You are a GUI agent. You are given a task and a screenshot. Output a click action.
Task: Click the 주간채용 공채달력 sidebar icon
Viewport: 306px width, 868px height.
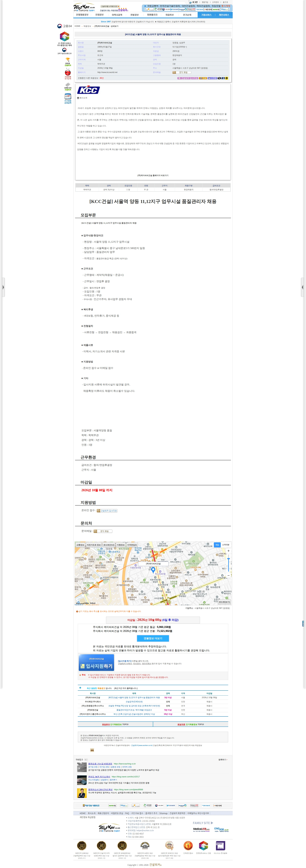coord(68,99)
